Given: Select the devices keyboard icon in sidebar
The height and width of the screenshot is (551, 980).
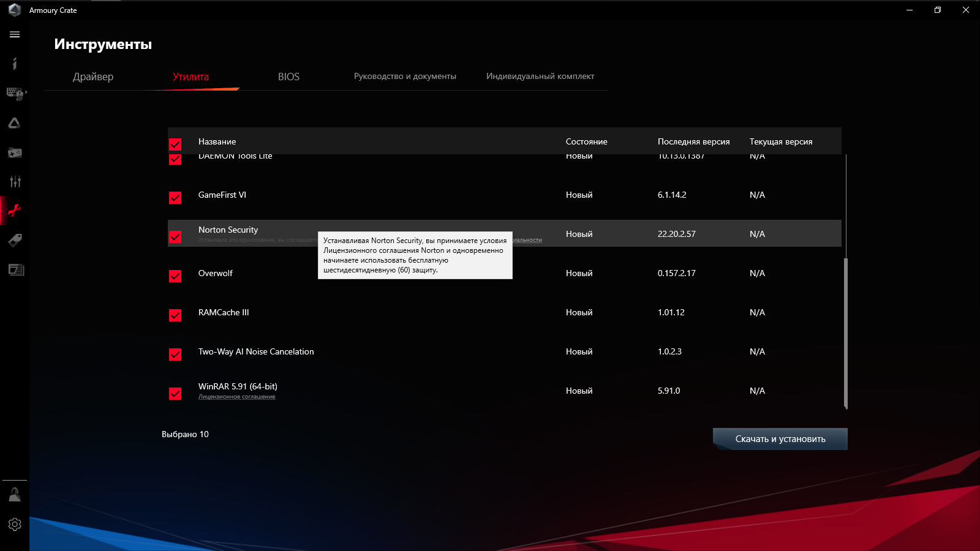Looking at the screenshot, I should coord(14,93).
